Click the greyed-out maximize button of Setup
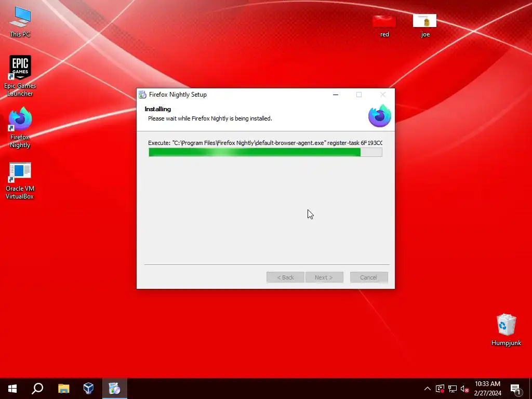The height and width of the screenshot is (399, 532). tap(359, 95)
